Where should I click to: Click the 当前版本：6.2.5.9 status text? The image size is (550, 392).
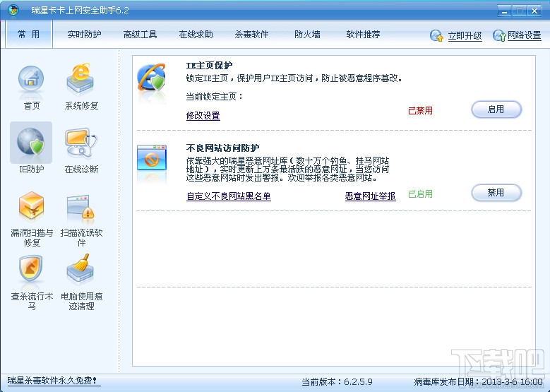point(337,382)
